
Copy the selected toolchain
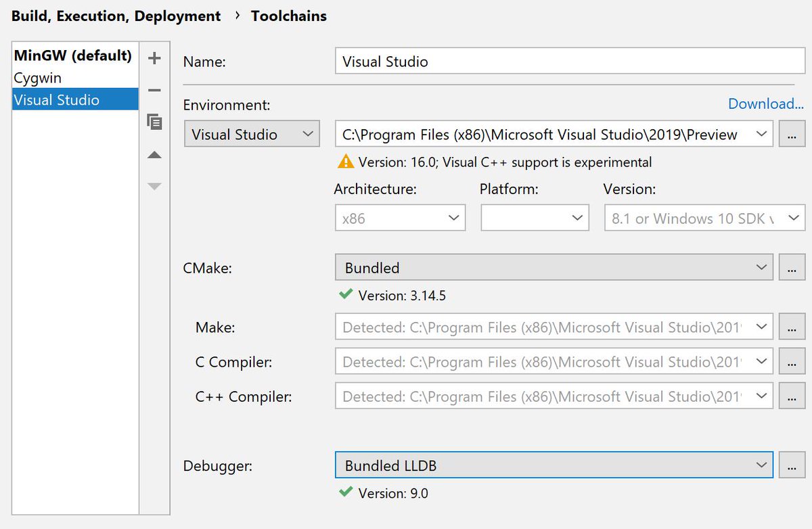[x=154, y=122]
